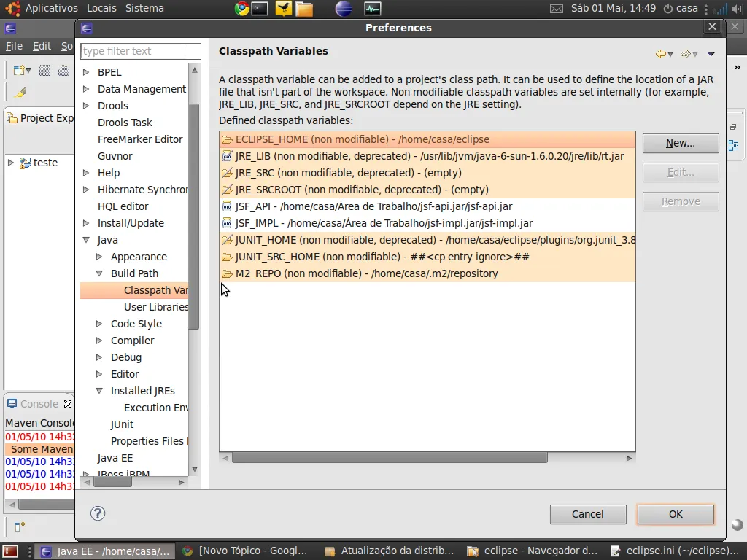Click the fast view icon at bottom left
This screenshot has width=747, height=560.
[x=20, y=526]
